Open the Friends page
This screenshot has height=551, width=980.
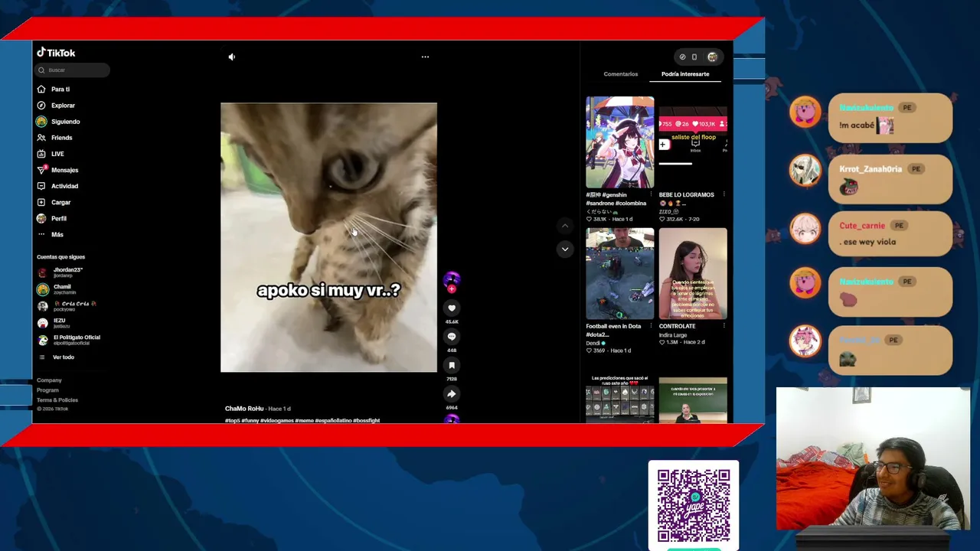54,138
